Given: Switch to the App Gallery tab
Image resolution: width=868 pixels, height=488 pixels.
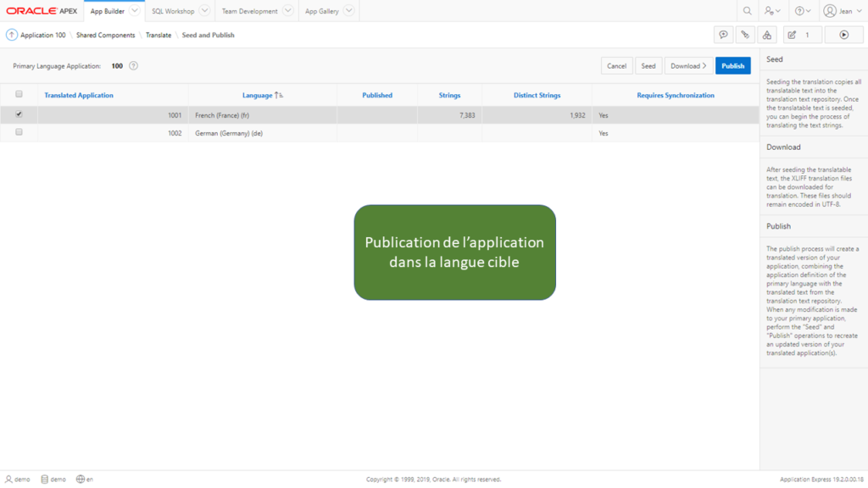Looking at the screenshot, I should (x=321, y=11).
